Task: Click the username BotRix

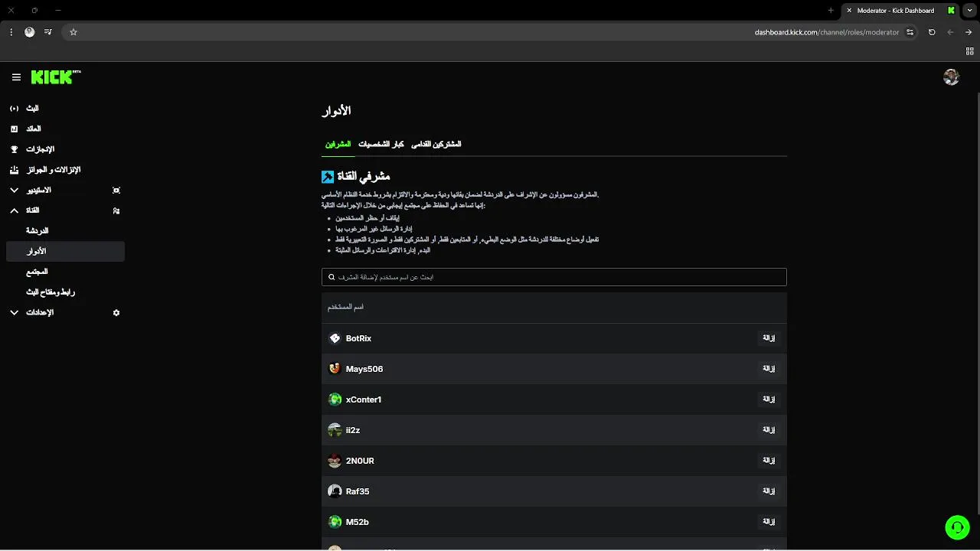Action: pyautogui.click(x=358, y=338)
